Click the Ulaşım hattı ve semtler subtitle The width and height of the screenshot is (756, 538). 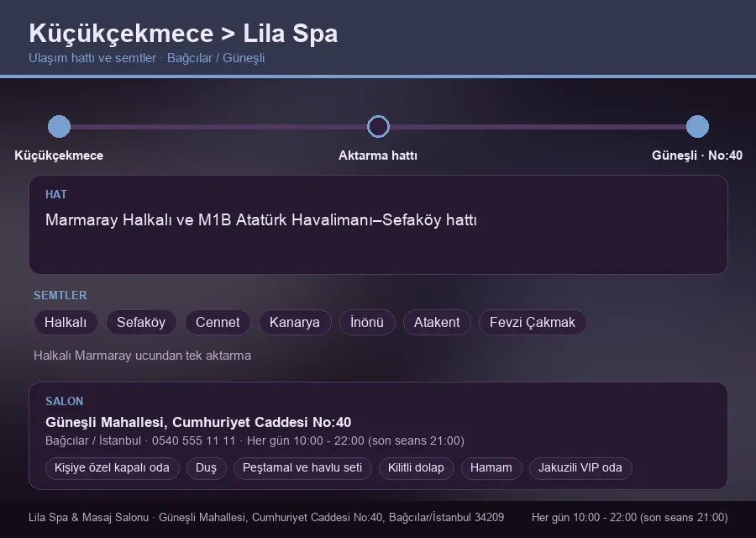coord(146,58)
